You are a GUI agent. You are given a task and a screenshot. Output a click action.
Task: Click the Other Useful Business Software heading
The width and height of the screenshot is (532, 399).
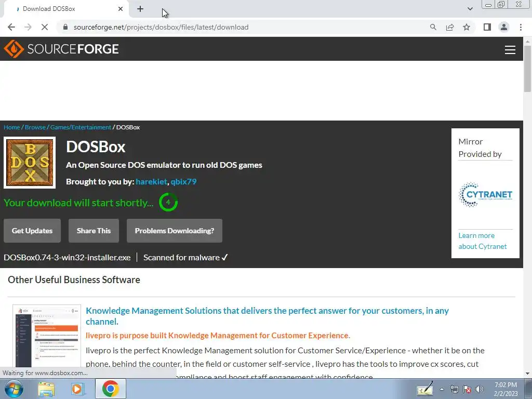74,280
